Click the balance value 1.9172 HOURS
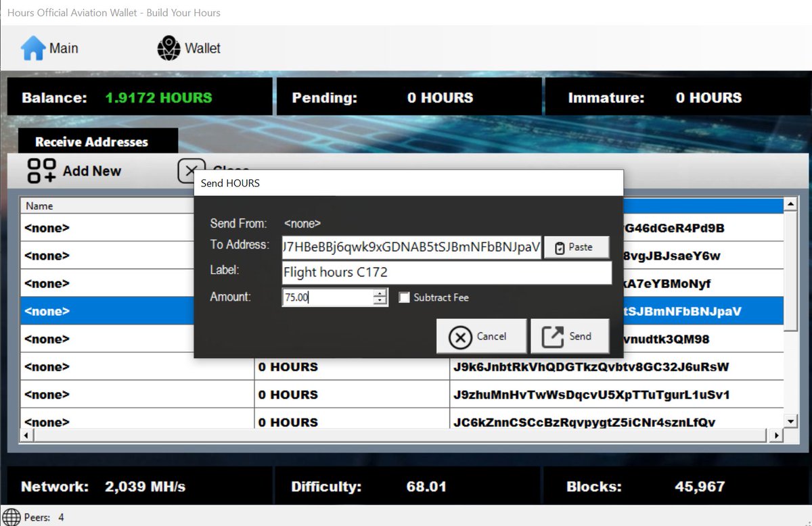812x526 pixels. tap(158, 97)
